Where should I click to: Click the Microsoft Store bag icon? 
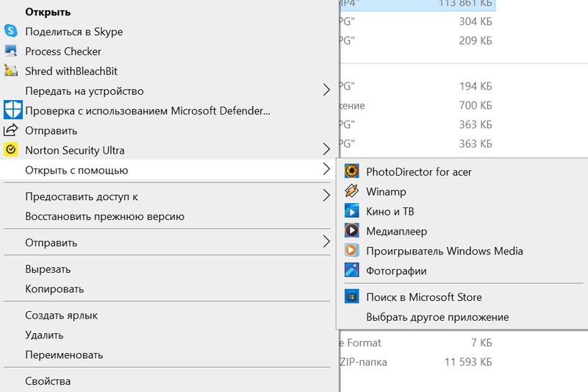point(352,296)
